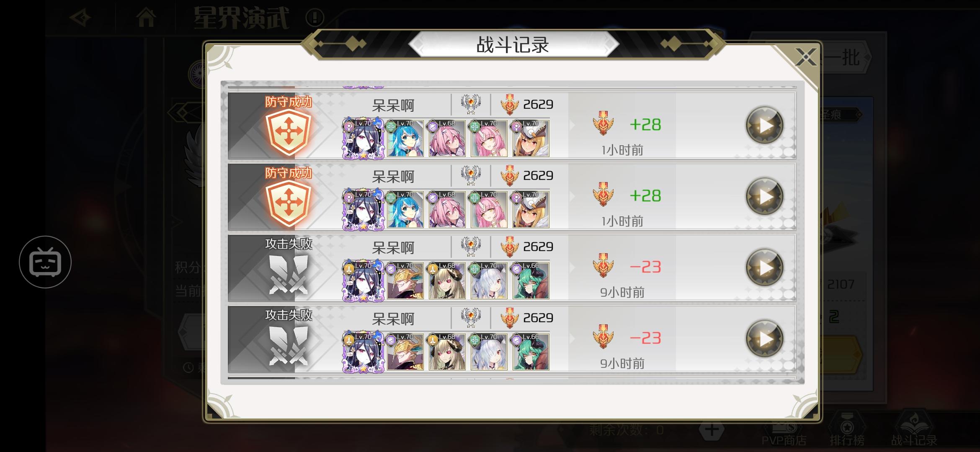Tap the bilibili TV floating icon
980x452 pixels.
(x=45, y=262)
